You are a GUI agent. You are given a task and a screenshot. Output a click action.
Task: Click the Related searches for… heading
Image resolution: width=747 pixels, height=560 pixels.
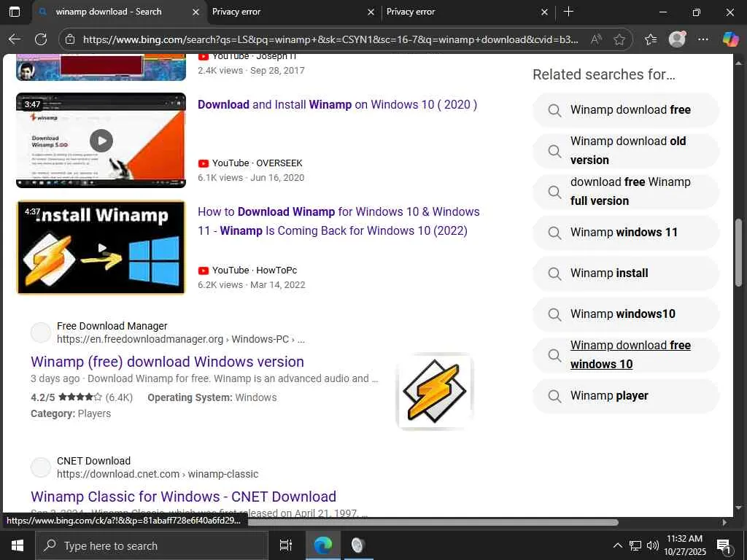coord(603,75)
